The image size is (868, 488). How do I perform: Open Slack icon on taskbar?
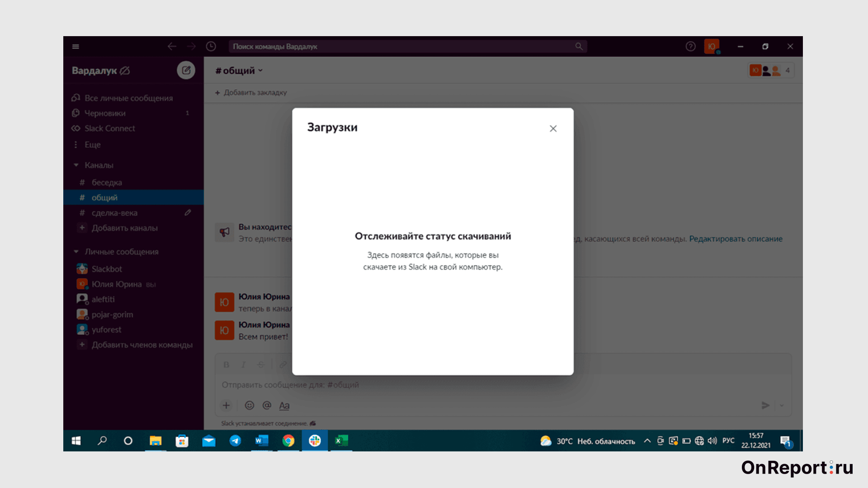pyautogui.click(x=315, y=441)
